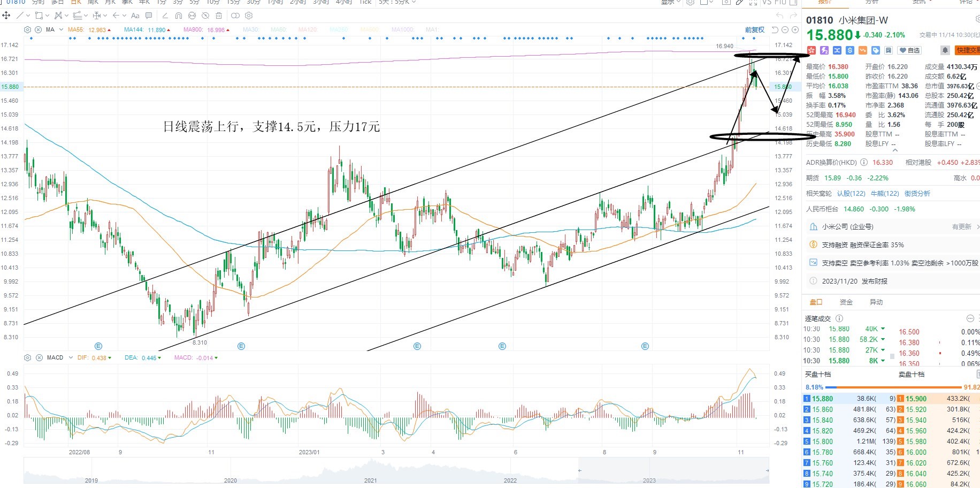Close the MACD indicator panel

[39, 357]
